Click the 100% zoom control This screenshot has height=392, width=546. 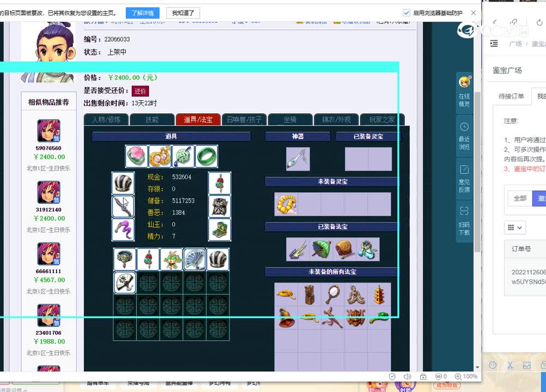coord(466,376)
